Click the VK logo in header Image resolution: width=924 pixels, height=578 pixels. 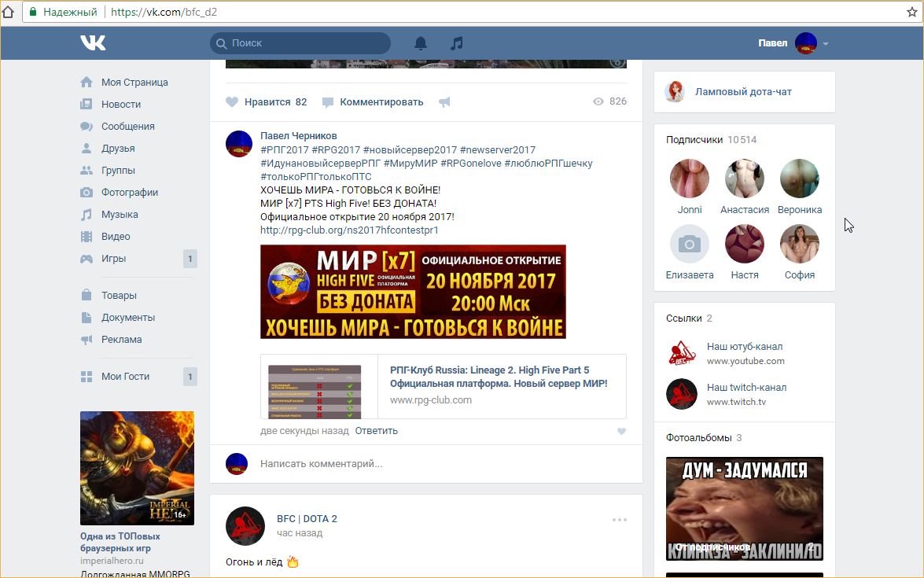click(x=93, y=42)
